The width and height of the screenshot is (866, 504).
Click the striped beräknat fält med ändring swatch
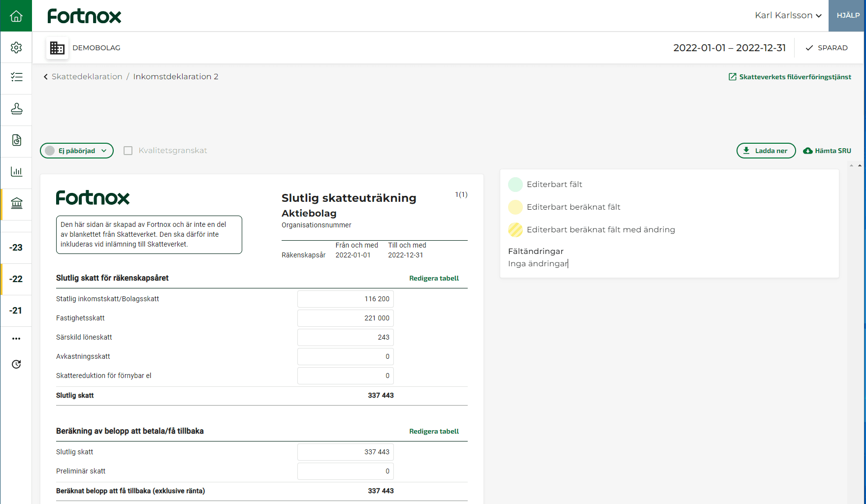(x=515, y=230)
